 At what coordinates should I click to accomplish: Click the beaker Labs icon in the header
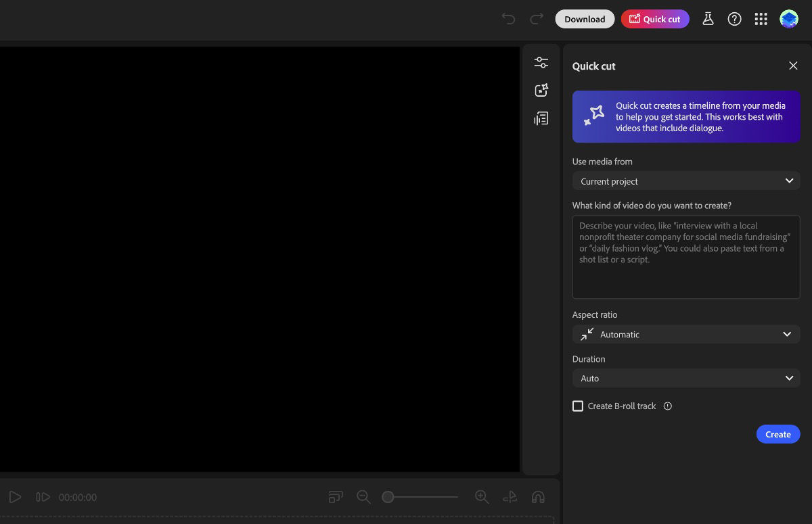(x=708, y=19)
